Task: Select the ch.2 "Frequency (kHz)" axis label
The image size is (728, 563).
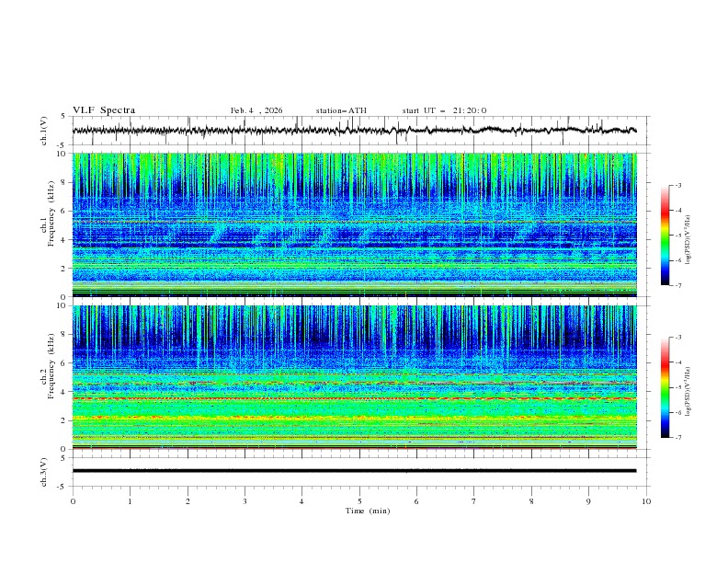Action: coord(51,365)
